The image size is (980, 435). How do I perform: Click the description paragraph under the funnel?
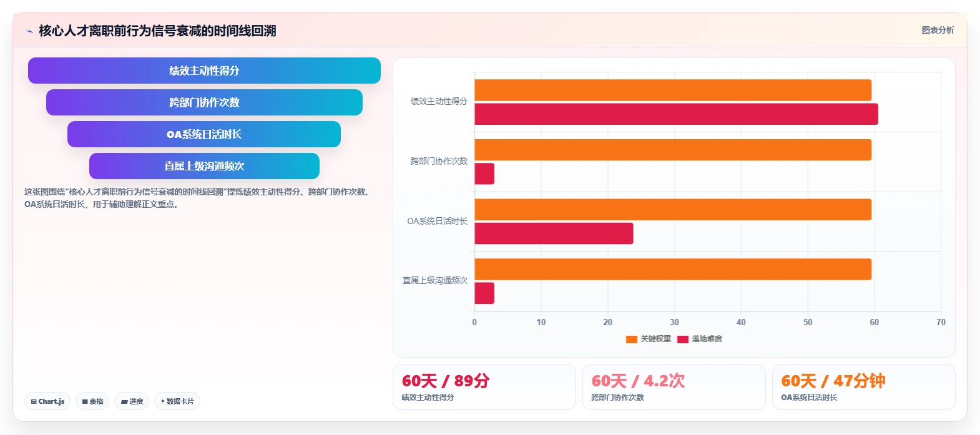[198, 198]
